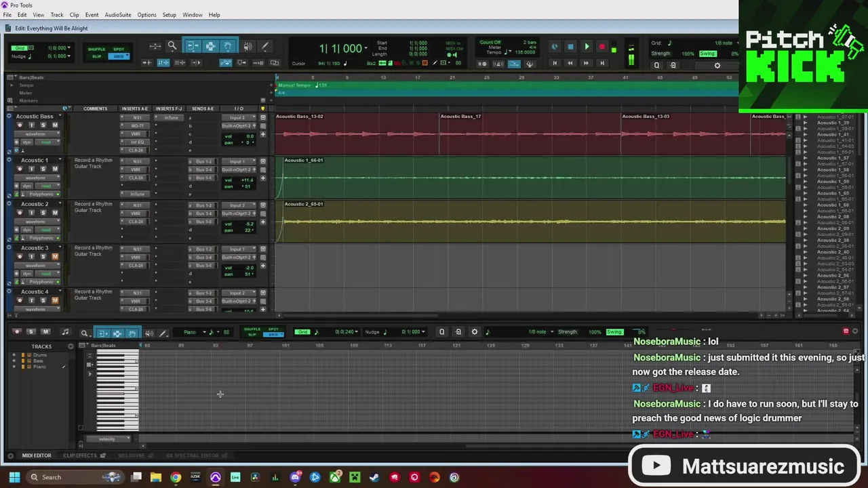Screen dimensions: 868x488
Task: Open the Window menu
Action: pos(192,15)
